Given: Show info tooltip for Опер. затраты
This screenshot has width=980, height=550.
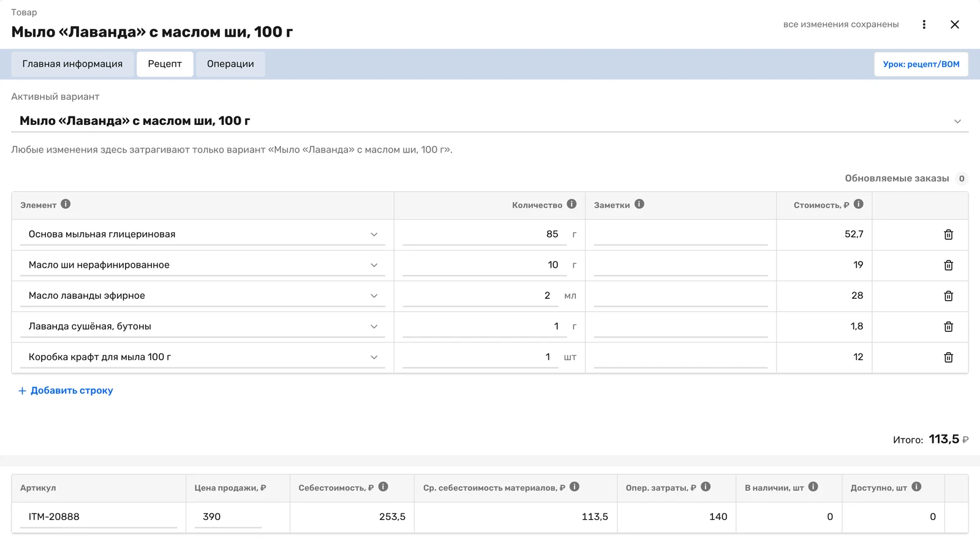Looking at the screenshot, I should [x=706, y=486].
